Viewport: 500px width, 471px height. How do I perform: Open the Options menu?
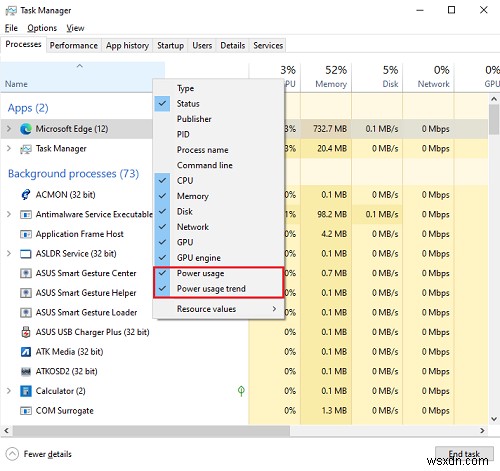(42, 28)
